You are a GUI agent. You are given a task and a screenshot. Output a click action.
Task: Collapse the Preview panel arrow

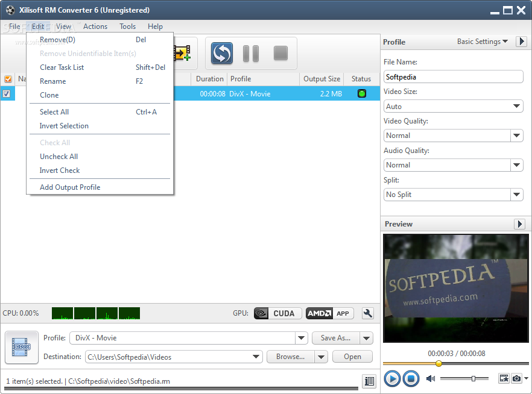coord(519,224)
